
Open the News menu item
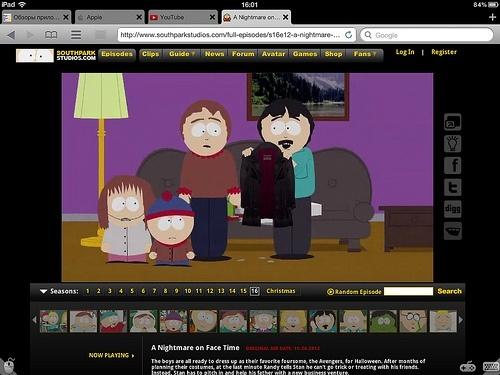point(214,54)
